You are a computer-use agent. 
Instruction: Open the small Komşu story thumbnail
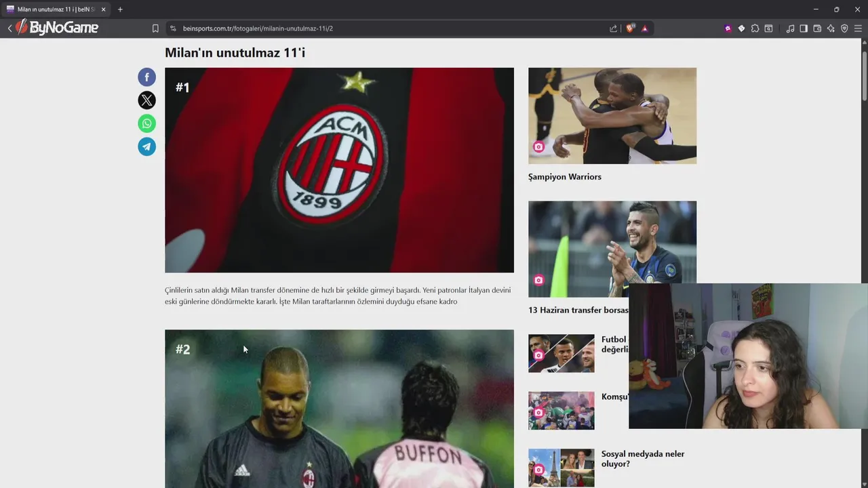click(561, 410)
